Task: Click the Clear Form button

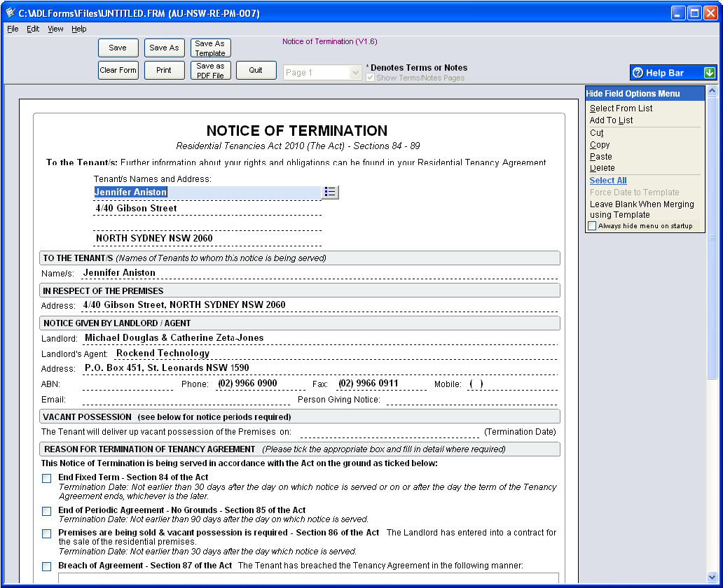Action: point(118,71)
